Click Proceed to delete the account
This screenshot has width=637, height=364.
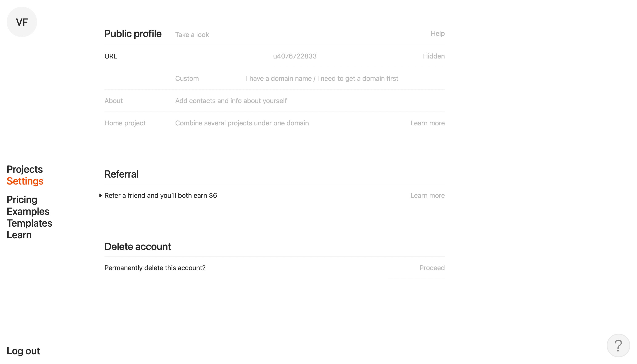(x=431, y=267)
